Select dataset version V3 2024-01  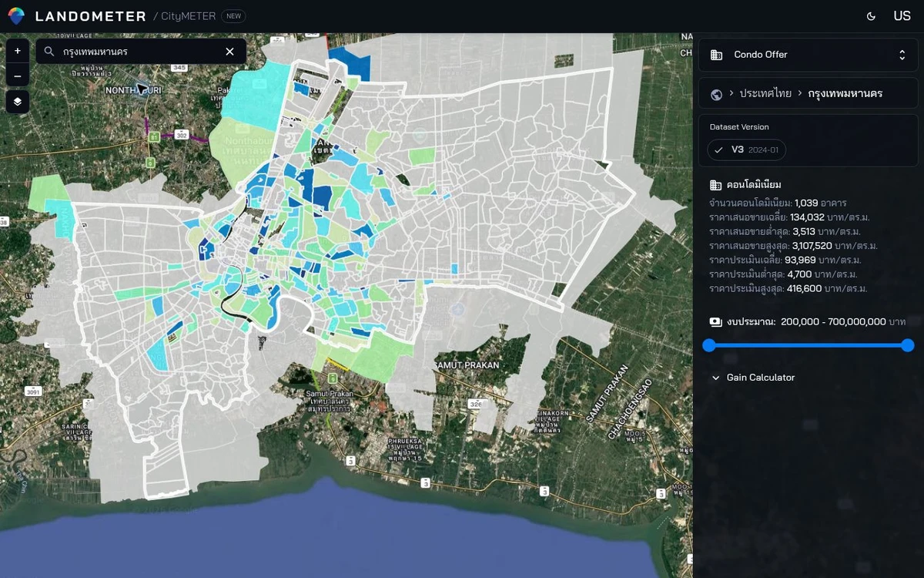pyautogui.click(x=746, y=150)
